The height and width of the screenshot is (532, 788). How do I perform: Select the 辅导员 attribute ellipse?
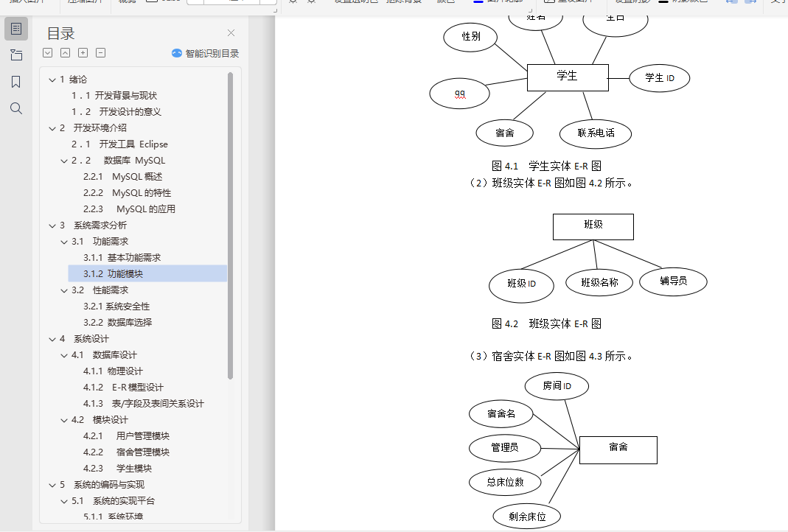[674, 281]
